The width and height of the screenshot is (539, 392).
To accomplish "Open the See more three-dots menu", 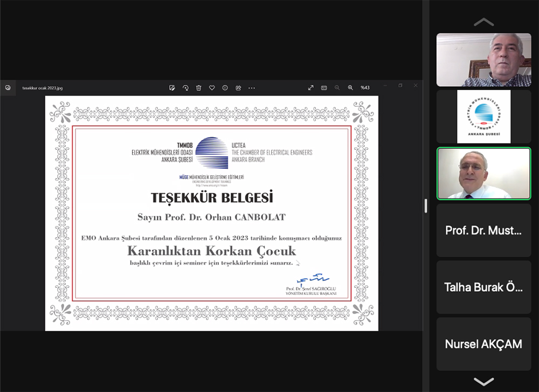I will coord(252,88).
